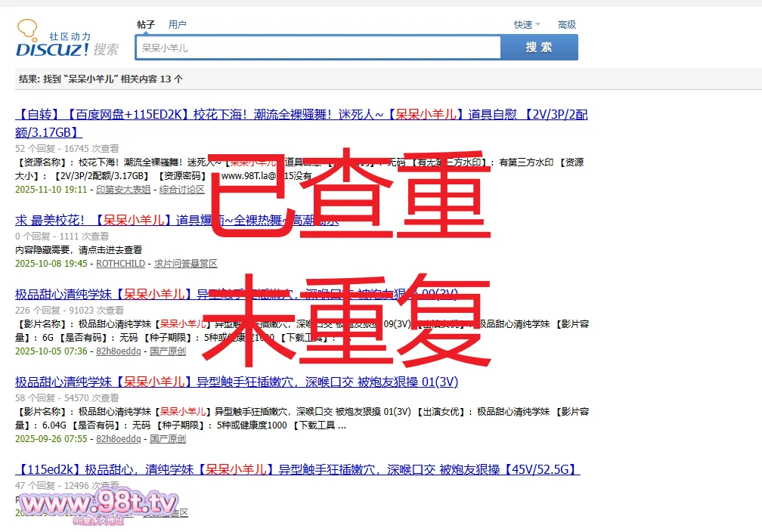Open the 【115ed2k】 result marked 45V/52.5G

coord(297,470)
